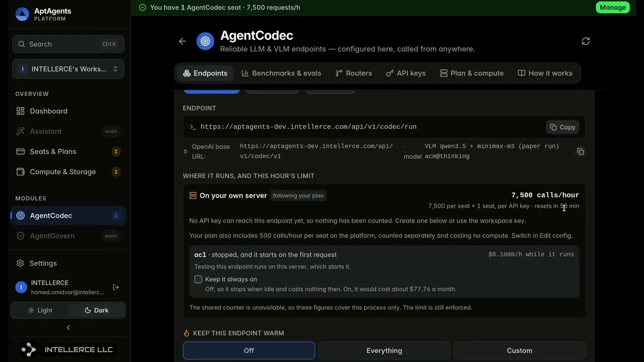This screenshot has width=644, height=362.
Task: Click the green Manage button
Action: pyautogui.click(x=613, y=8)
